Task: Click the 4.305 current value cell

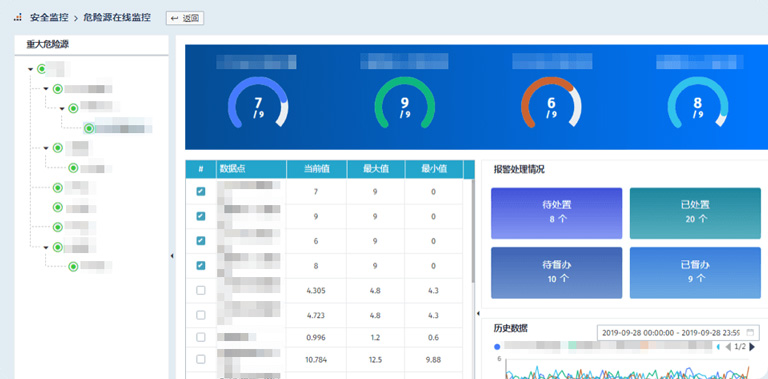Action: (316, 290)
